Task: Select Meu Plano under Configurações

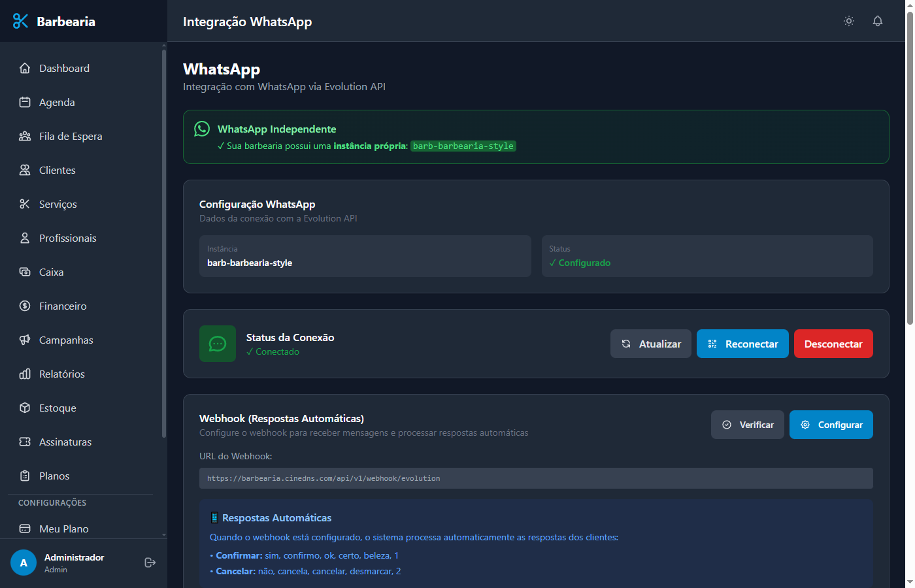Action: click(x=64, y=529)
